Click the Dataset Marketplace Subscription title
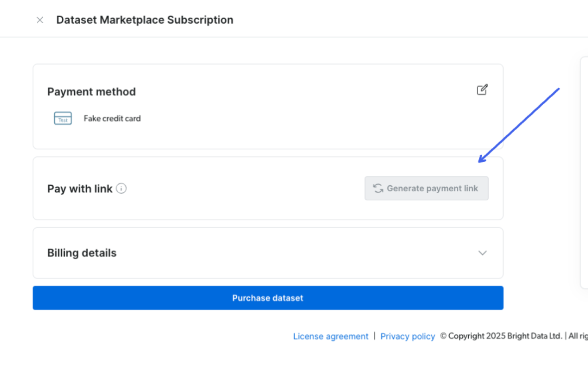 pos(144,20)
